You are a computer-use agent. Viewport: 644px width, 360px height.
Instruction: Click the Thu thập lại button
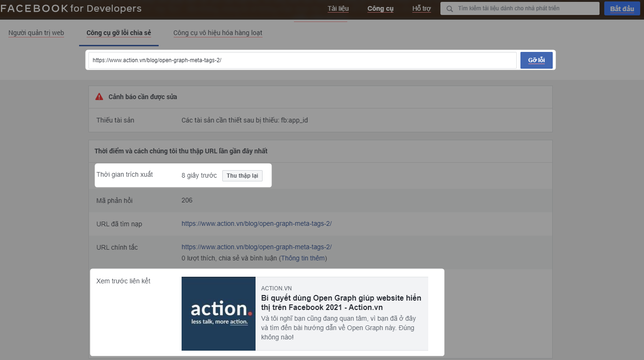pyautogui.click(x=242, y=176)
